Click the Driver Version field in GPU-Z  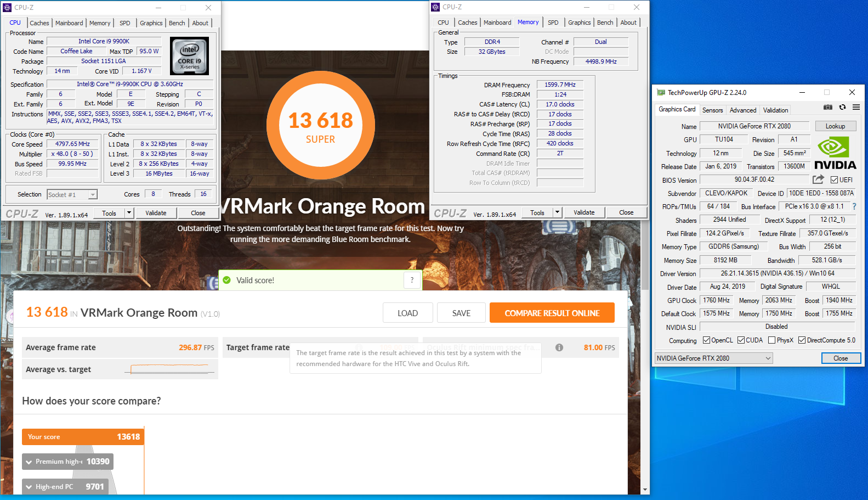click(778, 273)
